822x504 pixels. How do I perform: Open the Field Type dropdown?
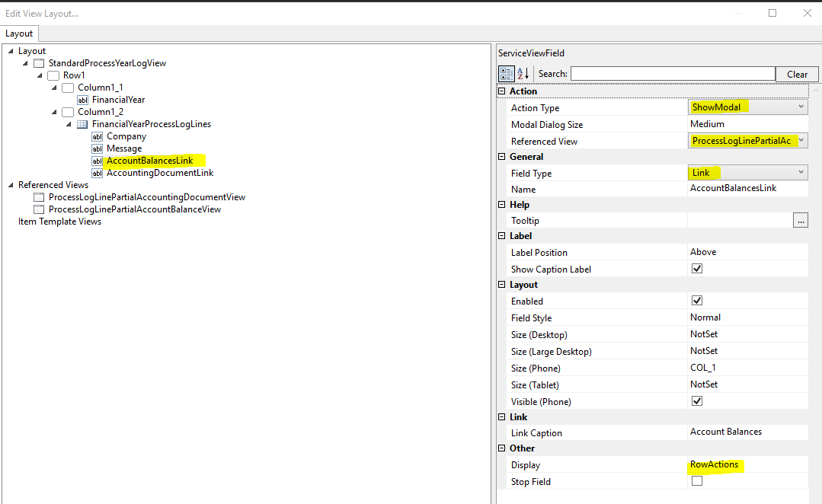click(x=801, y=172)
